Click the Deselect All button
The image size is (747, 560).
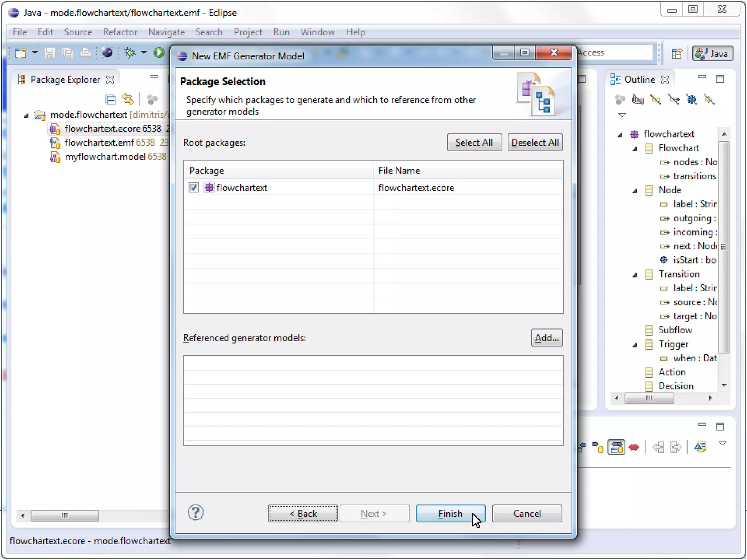pos(535,143)
